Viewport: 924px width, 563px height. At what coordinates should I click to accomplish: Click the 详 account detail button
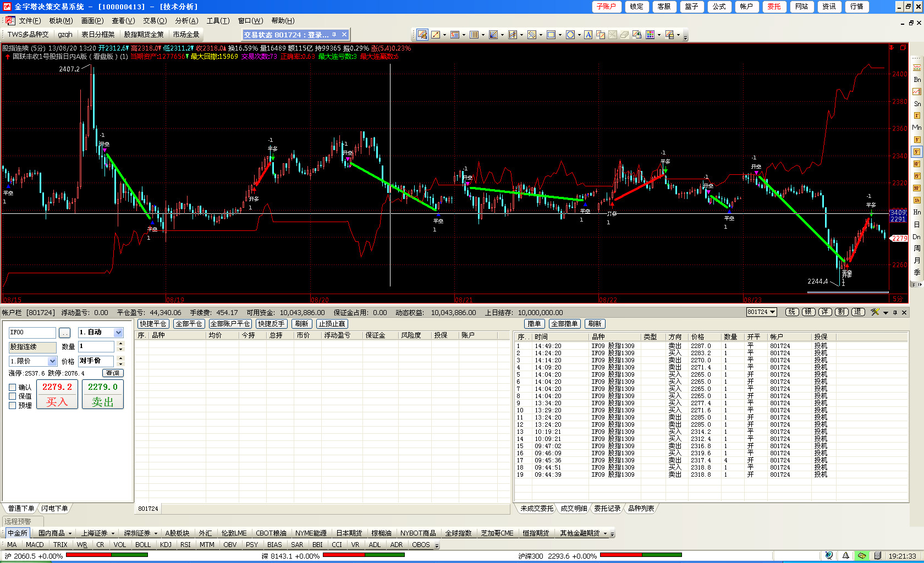coord(824,312)
